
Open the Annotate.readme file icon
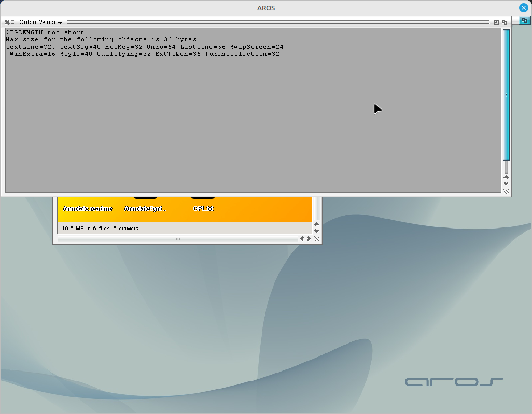coord(88,208)
